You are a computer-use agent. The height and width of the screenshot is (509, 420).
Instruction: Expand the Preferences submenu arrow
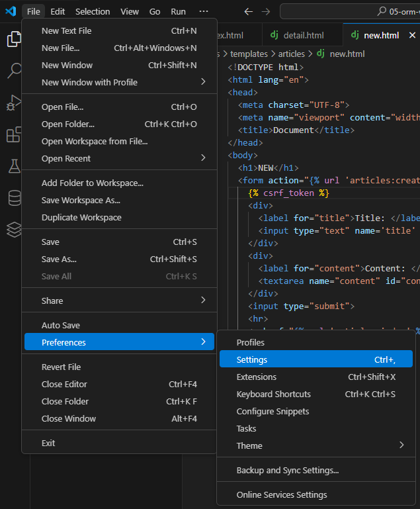tap(203, 342)
